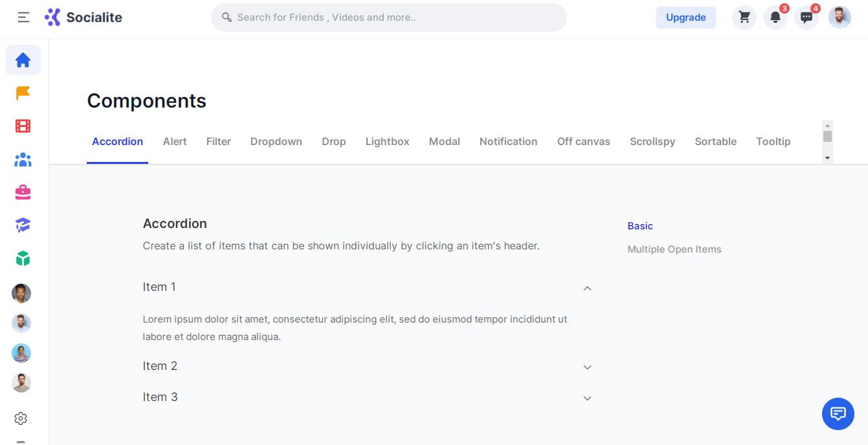
Task: Click the Upgrade button
Action: pyautogui.click(x=685, y=17)
